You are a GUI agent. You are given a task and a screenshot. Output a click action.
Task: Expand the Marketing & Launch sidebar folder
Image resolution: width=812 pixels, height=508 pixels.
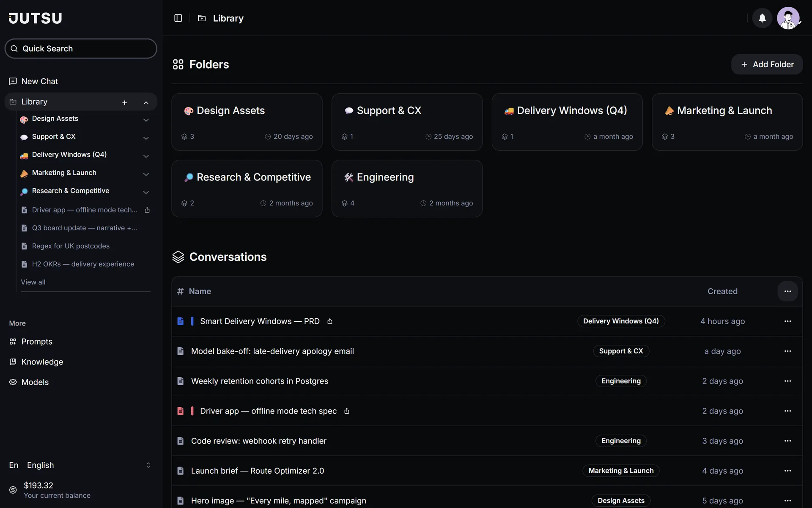pos(146,174)
